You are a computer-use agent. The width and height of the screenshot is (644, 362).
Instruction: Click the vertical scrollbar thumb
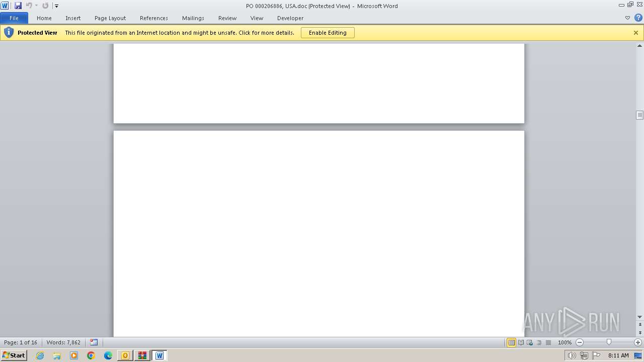click(x=639, y=115)
